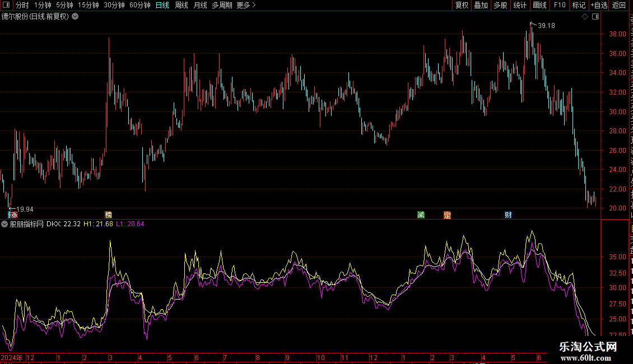The width and height of the screenshot is (633, 364).
Task: Expand the 更多 periods menu
Action: pyautogui.click(x=246, y=5)
